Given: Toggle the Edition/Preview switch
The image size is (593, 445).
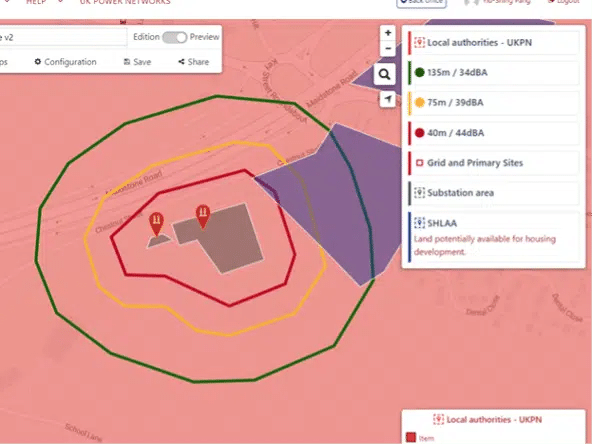Looking at the screenshot, I should (x=174, y=37).
